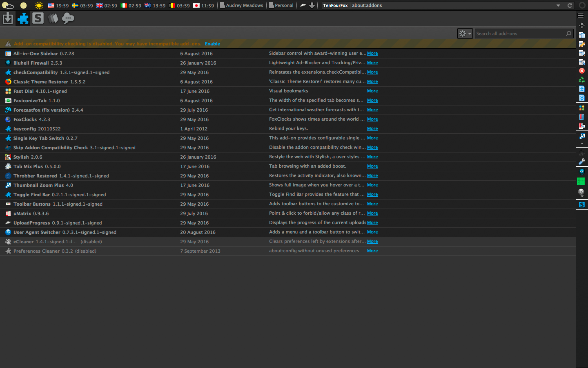588x368 pixels.
Task: Click the Sweden flag clock 03:59
Action: coord(82,6)
